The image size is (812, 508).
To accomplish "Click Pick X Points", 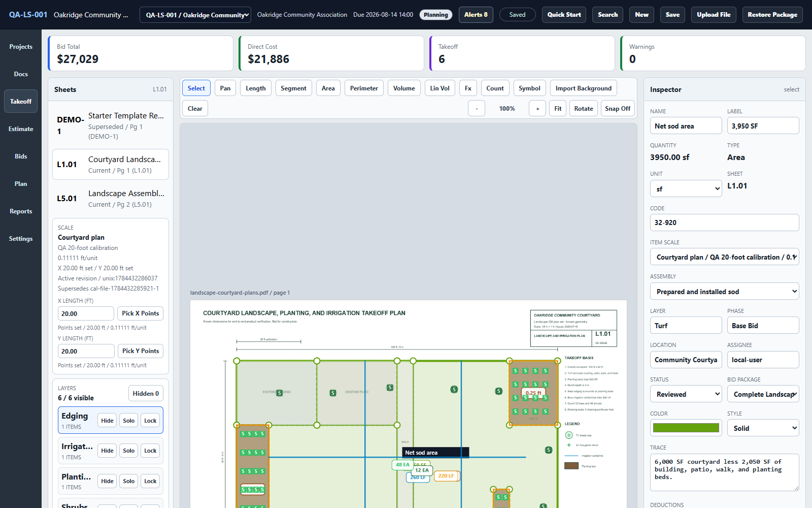I will tap(141, 313).
